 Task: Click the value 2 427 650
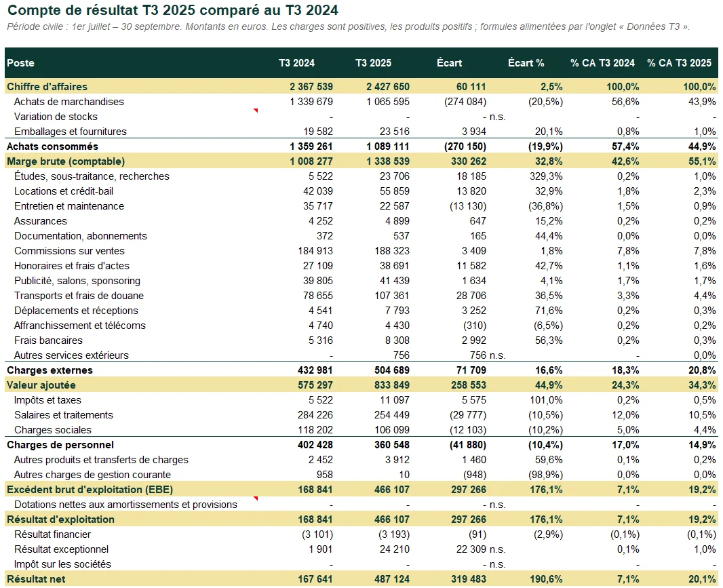(x=388, y=87)
